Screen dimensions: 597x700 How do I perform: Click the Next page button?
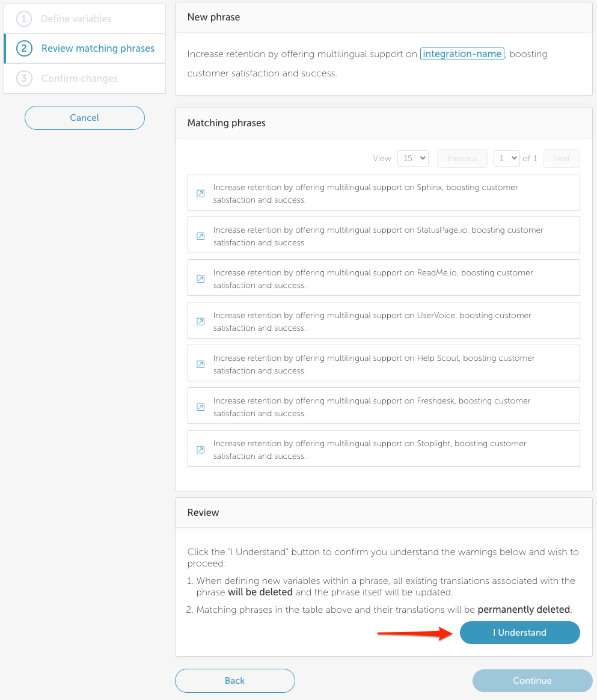(x=562, y=159)
